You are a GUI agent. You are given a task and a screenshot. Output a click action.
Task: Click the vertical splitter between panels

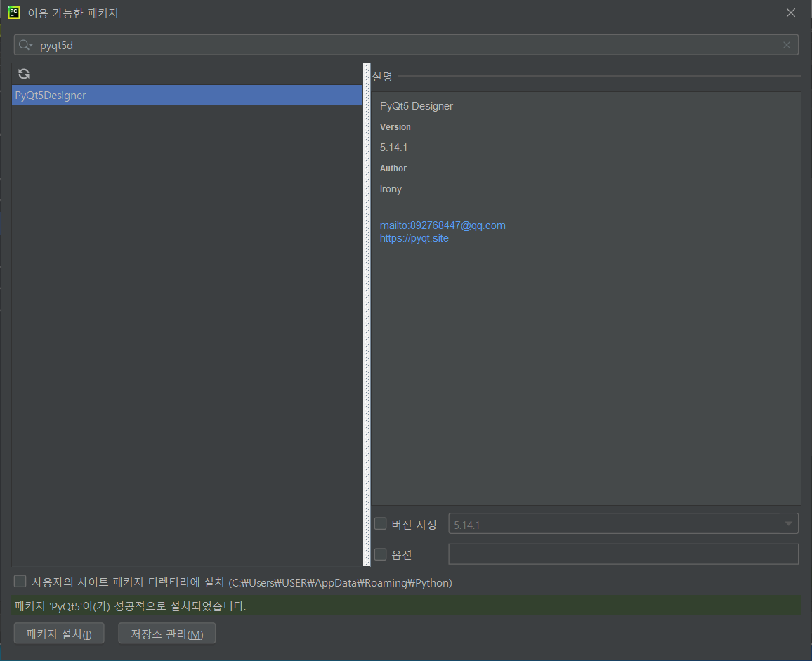point(367,315)
